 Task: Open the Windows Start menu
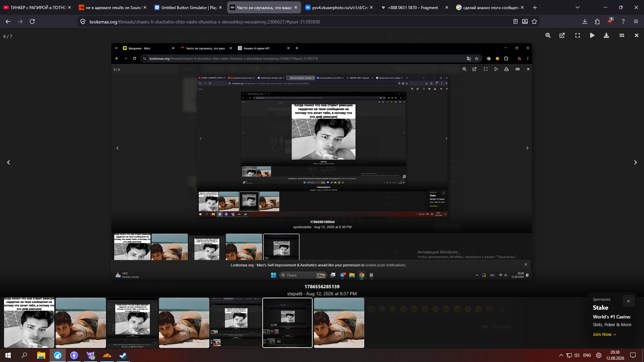(x=8, y=355)
